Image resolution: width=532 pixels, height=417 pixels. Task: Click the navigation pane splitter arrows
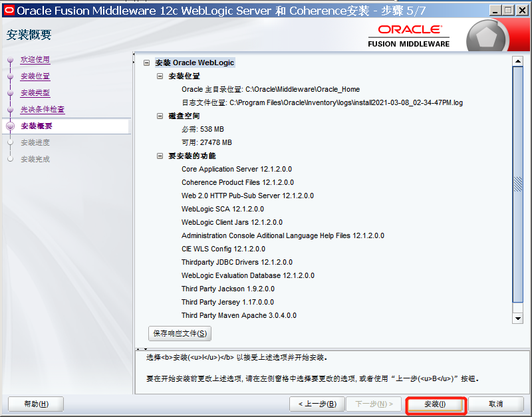click(134, 58)
